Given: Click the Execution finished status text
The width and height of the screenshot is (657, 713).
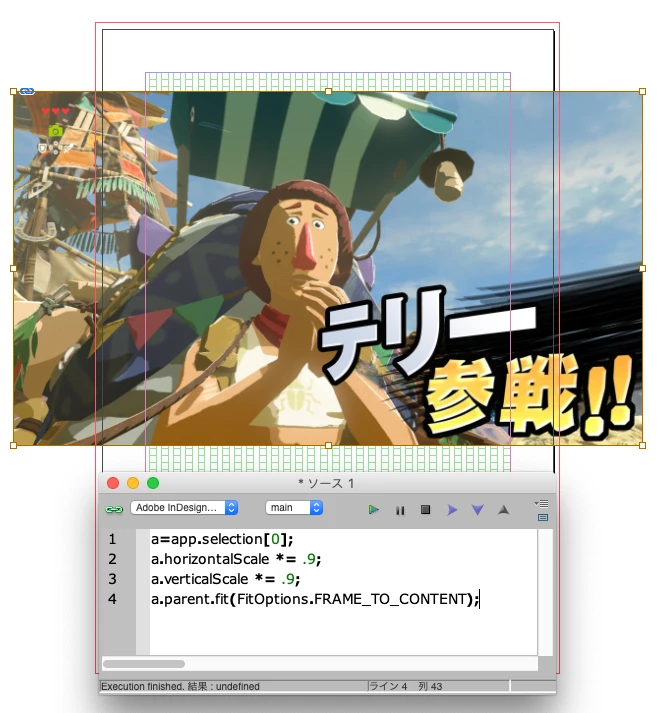Looking at the screenshot, I should pyautogui.click(x=180, y=686).
